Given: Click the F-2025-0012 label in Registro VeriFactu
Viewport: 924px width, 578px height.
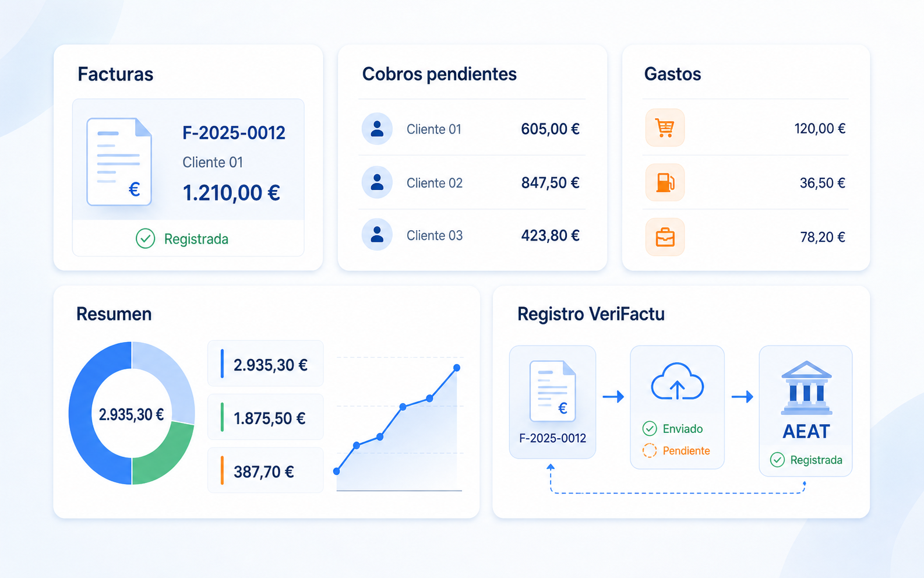Looking at the screenshot, I should [553, 438].
